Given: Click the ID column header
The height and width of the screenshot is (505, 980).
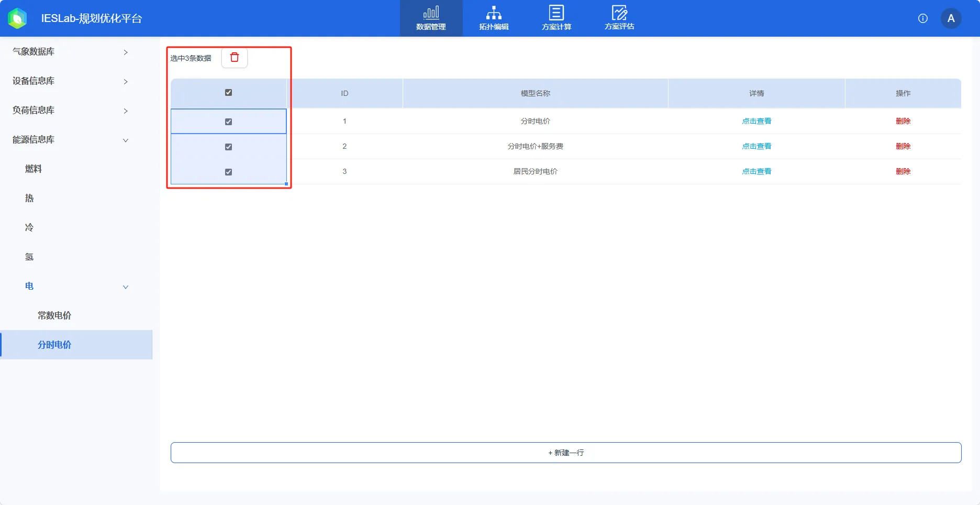Looking at the screenshot, I should coord(344,93).
